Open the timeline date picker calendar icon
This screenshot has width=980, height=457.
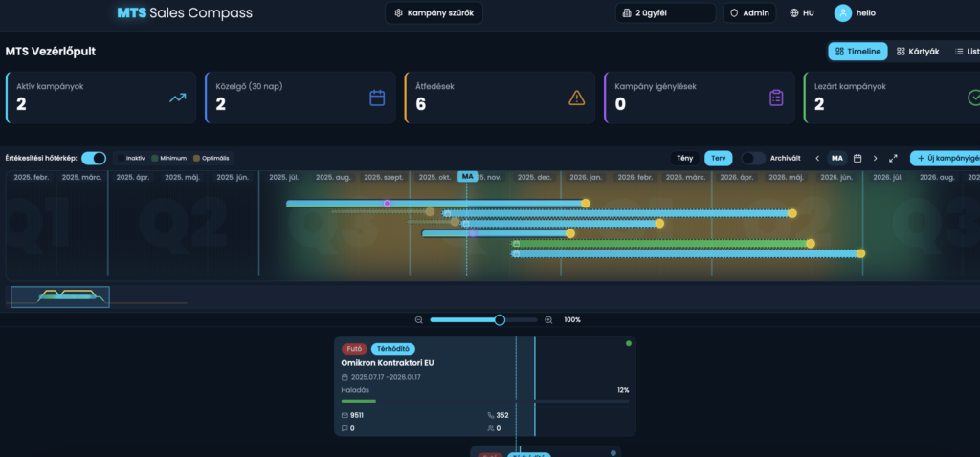[857, 158]
